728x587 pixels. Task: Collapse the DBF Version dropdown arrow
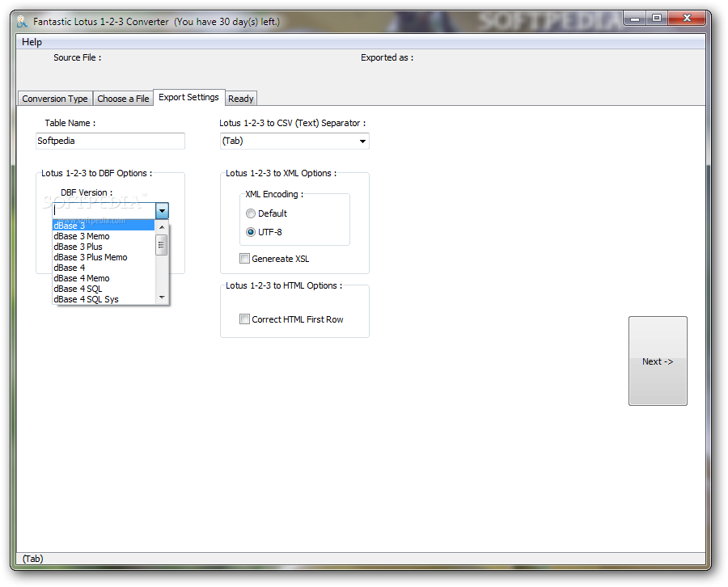[x=162, y=211]
